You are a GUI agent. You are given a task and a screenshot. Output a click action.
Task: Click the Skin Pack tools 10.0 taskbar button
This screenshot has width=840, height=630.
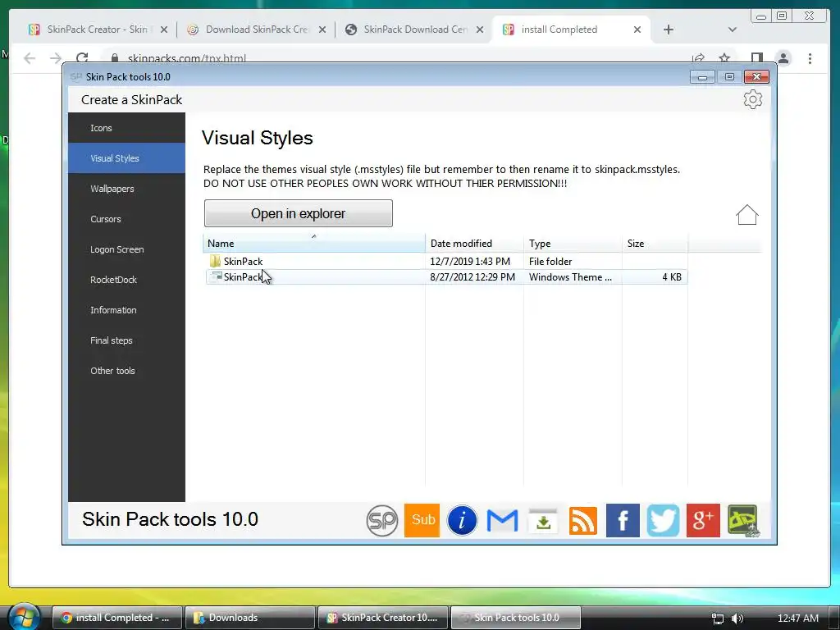(x=515, y=618)
